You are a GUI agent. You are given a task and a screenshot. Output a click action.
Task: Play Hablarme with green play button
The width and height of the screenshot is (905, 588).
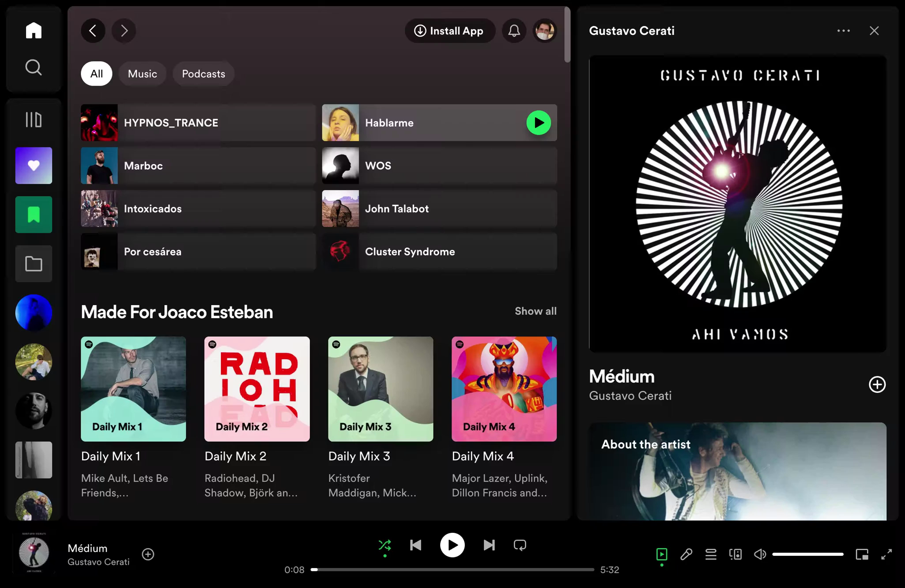pyautogui.click(x=539, y=123)
